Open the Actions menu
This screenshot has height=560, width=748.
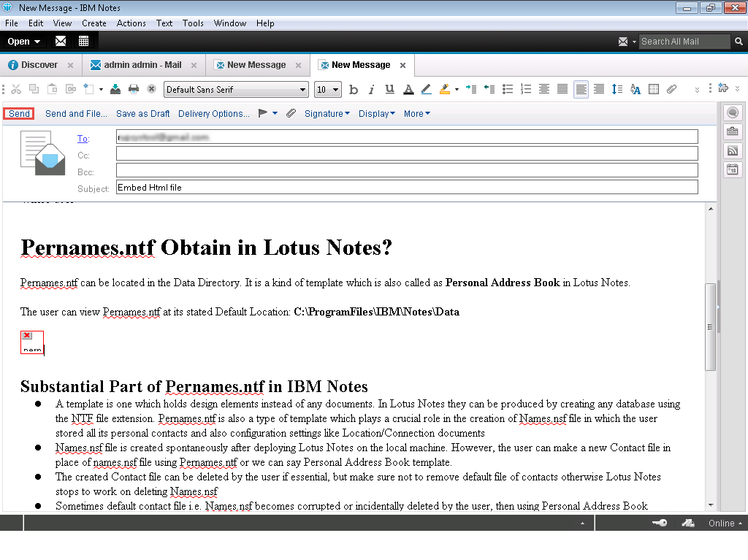tap(131, 23)
